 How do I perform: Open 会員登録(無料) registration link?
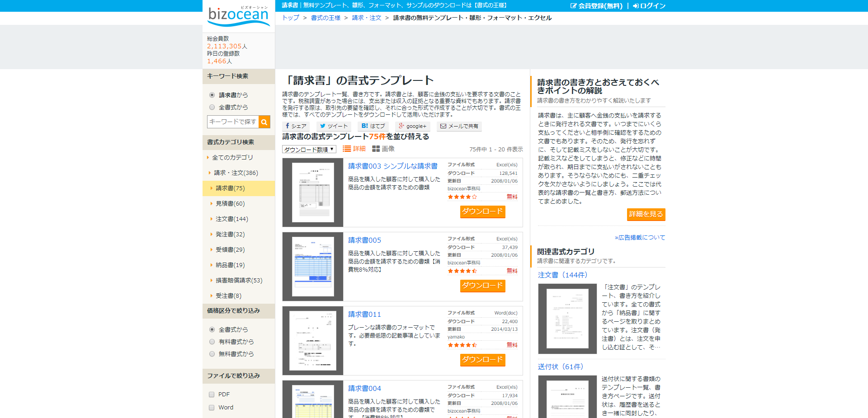597,6
